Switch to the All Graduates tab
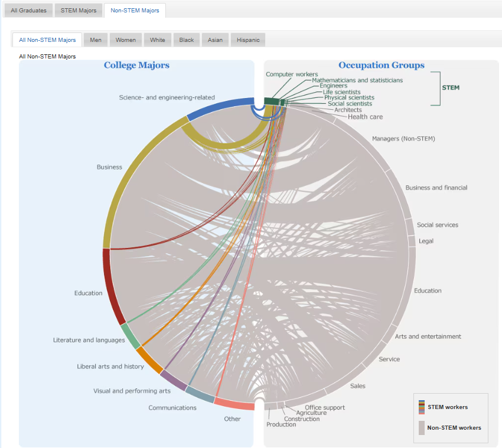Image resolution: width=502 pixels, height=448 pixels. (29, 11)
